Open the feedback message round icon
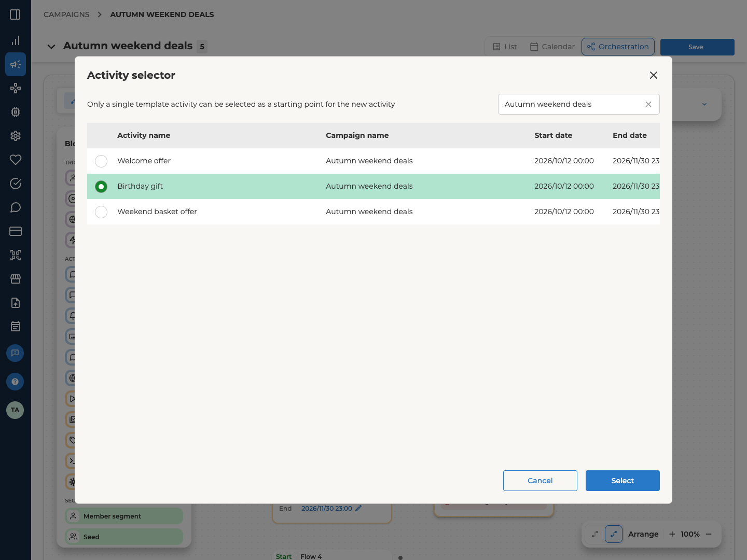Image resolution: width=747 pixels, height=560 pixels. (15, 353)
